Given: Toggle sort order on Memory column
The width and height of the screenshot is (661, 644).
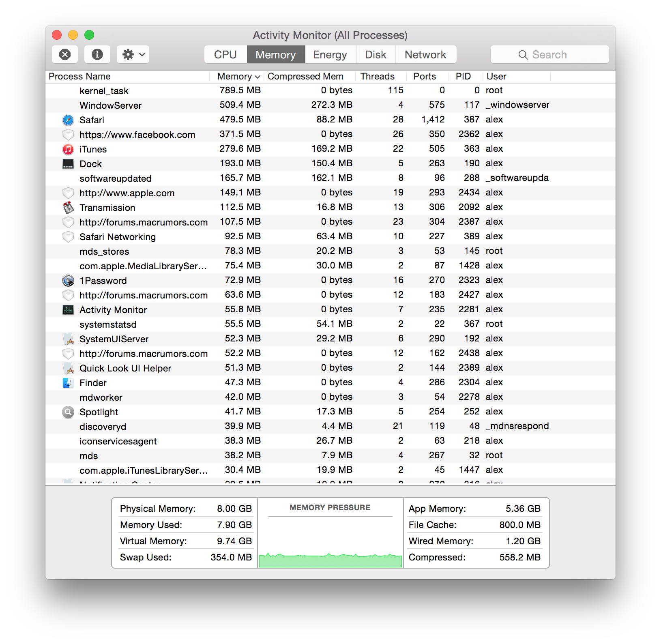Looking at the screenshot, I should (237, 76).
